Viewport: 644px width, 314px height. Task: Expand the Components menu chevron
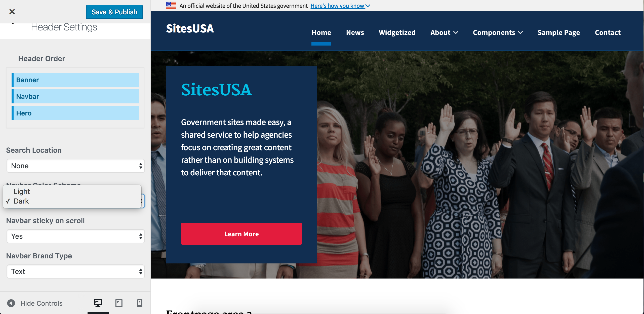pos(520,33)
